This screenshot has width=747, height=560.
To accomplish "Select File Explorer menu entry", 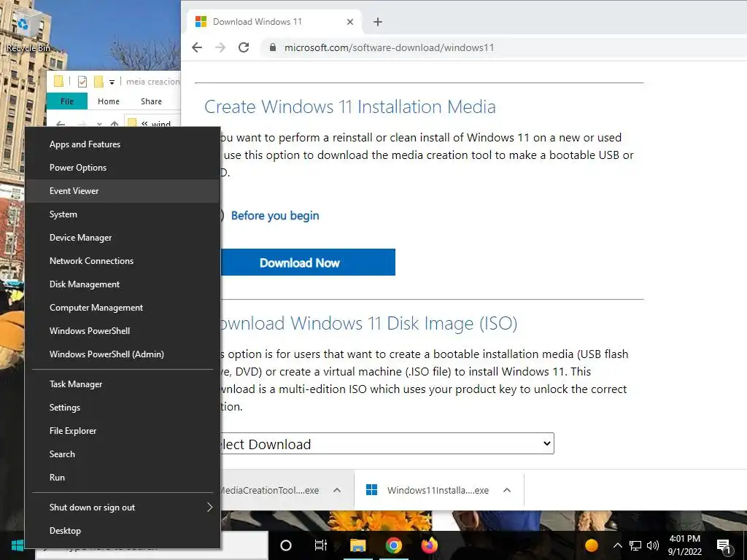I will point(123,431).
